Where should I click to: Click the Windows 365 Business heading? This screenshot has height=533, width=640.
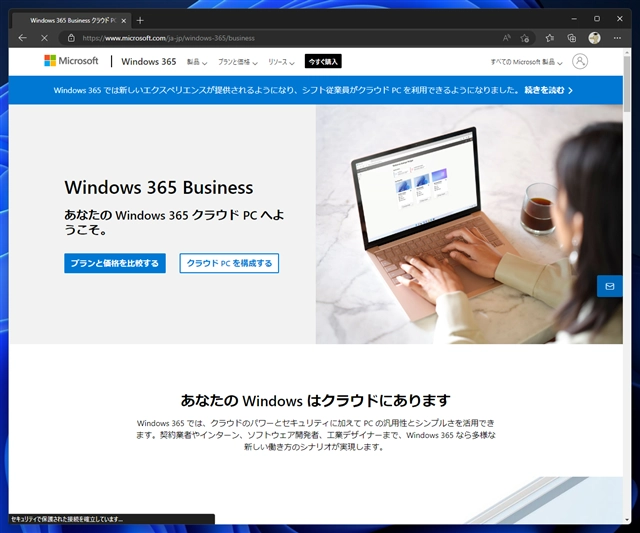coord(159,187)
